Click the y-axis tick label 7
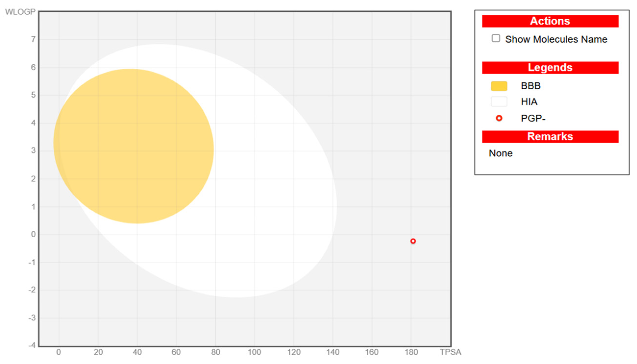This screenshot has width=637, height=364. (33, 39)
